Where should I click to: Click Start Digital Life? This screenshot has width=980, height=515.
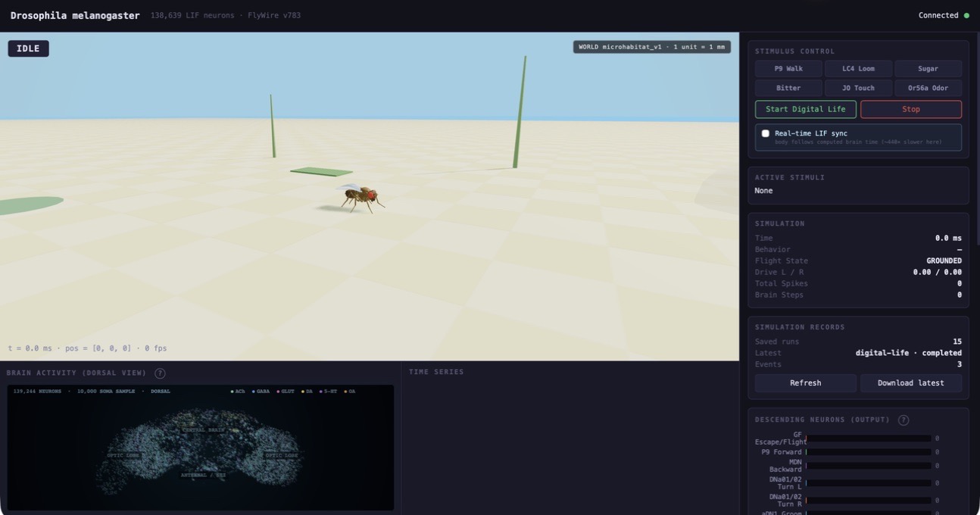click(x=805, y=109)
